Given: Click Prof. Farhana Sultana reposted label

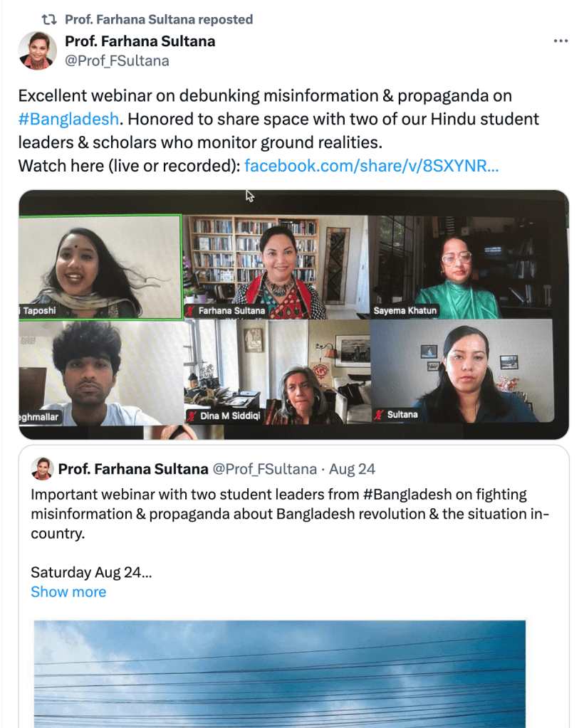Looking at the screenshot, I should point(159,19).
